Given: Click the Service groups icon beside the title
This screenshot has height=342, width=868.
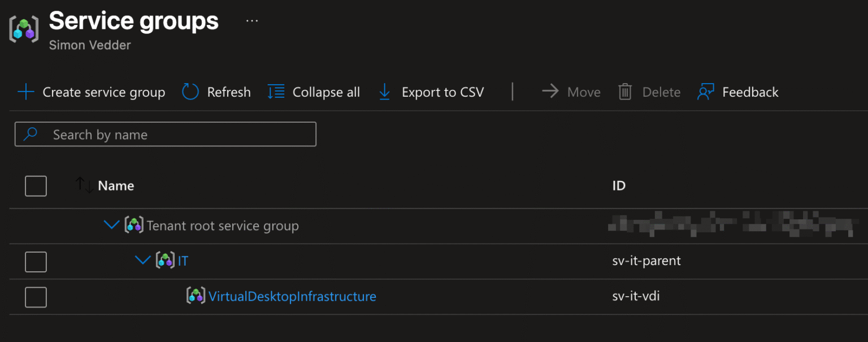Looking at the screenshot, I should pos(23,29).
